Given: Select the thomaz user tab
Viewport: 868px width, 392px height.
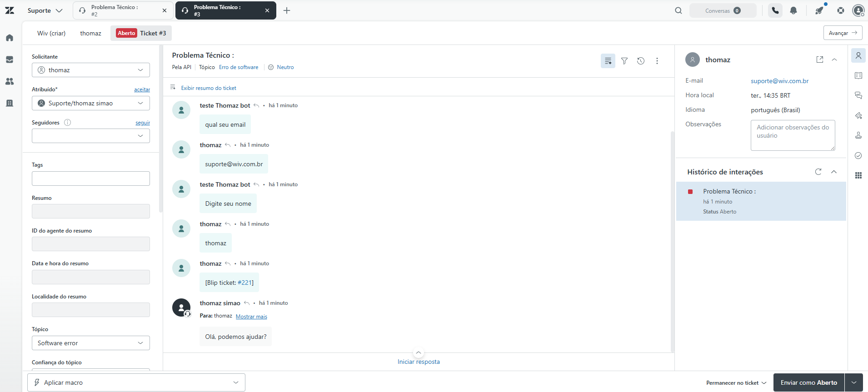Looking at the screenshot, I should 91,33.
